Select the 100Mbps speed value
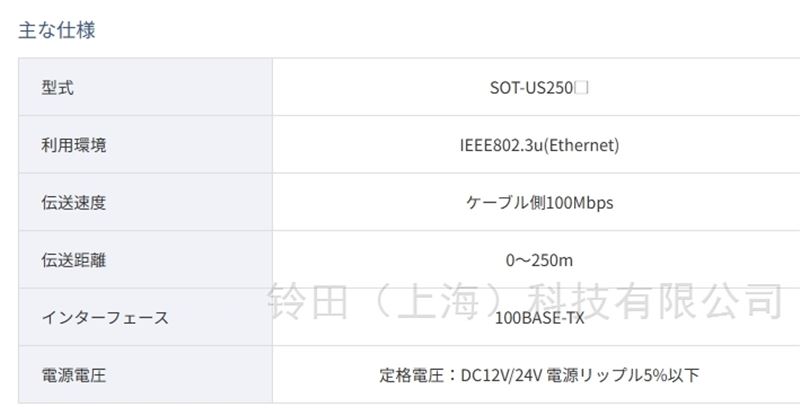 580,203
